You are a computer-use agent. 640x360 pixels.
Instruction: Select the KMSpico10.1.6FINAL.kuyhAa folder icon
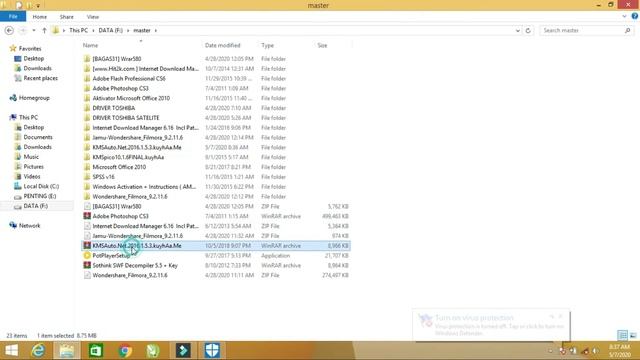point(87,157)
